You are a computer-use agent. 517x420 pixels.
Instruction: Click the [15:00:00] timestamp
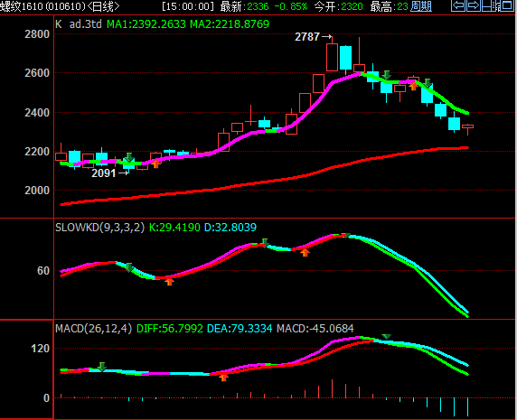188,6
